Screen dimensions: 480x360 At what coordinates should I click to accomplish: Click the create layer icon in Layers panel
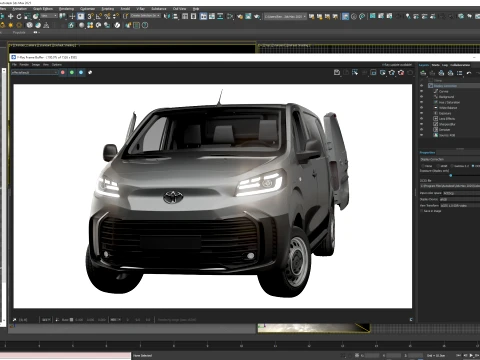coord(423,73)
